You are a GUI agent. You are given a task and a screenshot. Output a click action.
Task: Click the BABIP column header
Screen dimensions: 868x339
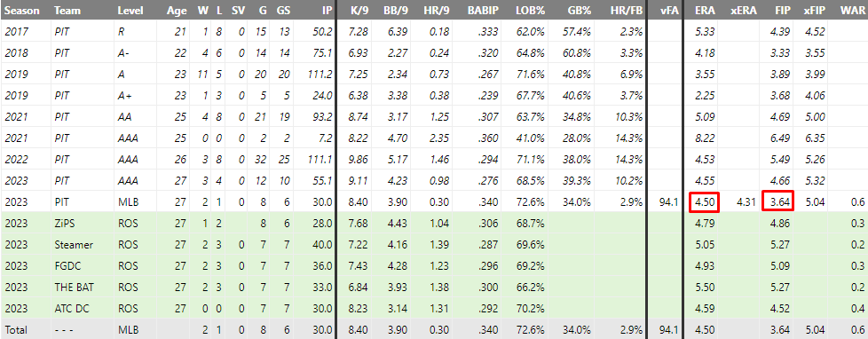(482, 11)
